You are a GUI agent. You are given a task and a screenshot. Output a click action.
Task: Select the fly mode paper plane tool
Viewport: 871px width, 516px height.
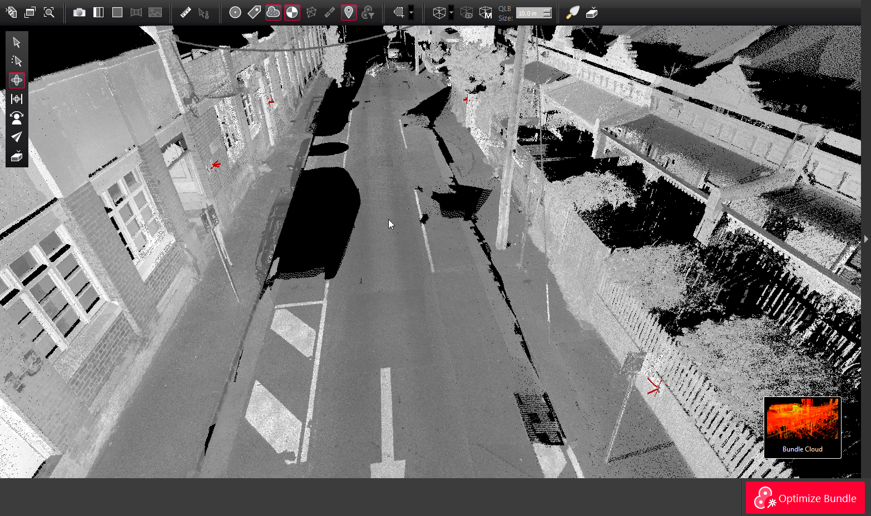(x=17, y=137)
